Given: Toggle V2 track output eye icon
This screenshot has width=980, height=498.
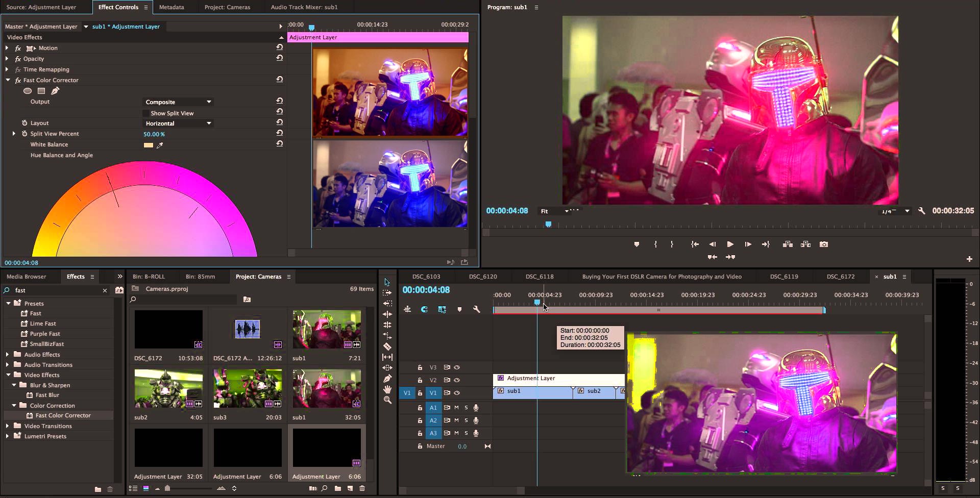Looking at the screenshot, I should coord(457,380).
